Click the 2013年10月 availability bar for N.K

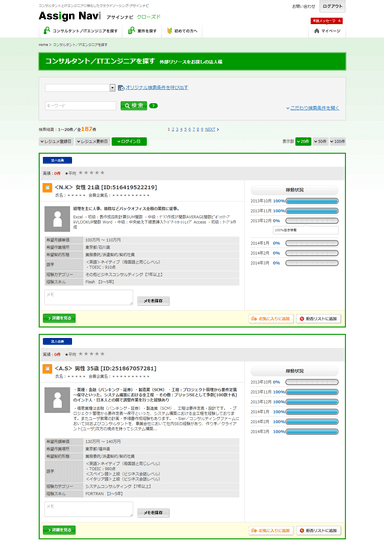[x=311, y=201]
